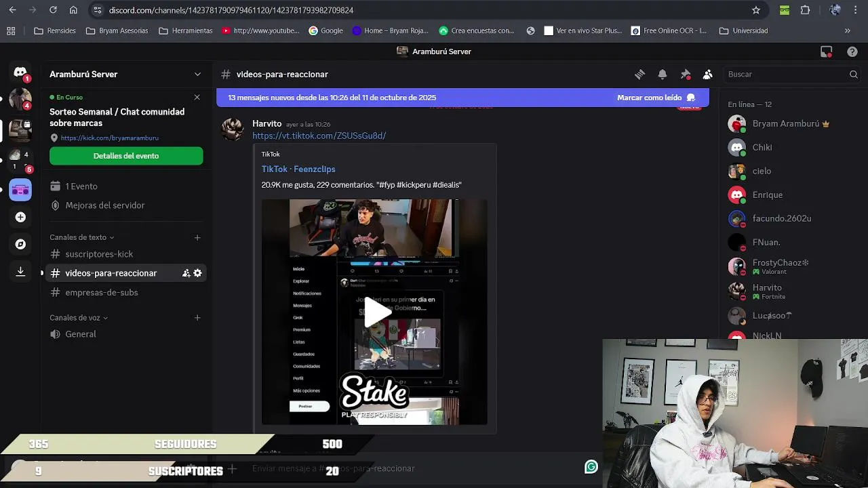Click Harvito username on the message
The image size is (868, 488).
click(x=267, y=123)
